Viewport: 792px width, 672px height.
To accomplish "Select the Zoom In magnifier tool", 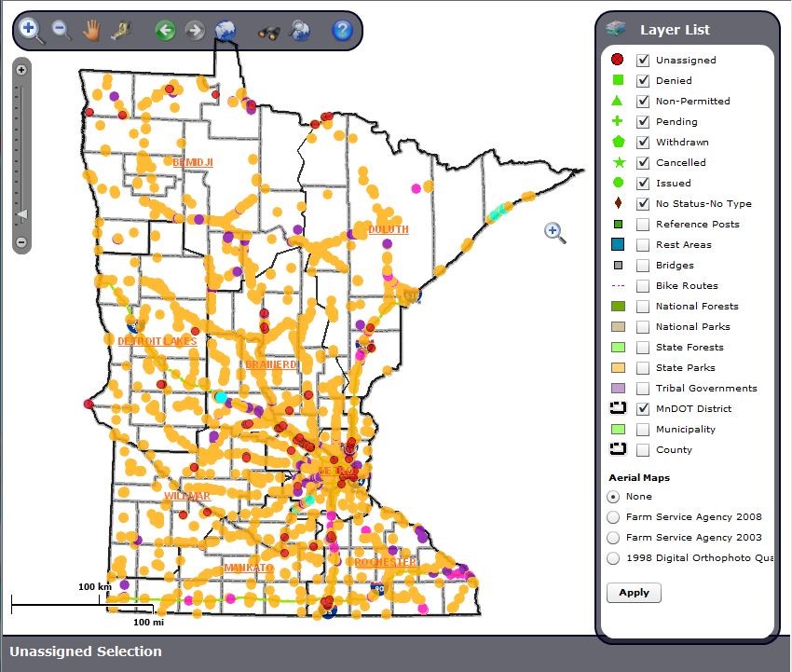I will (x=30, y=29).
